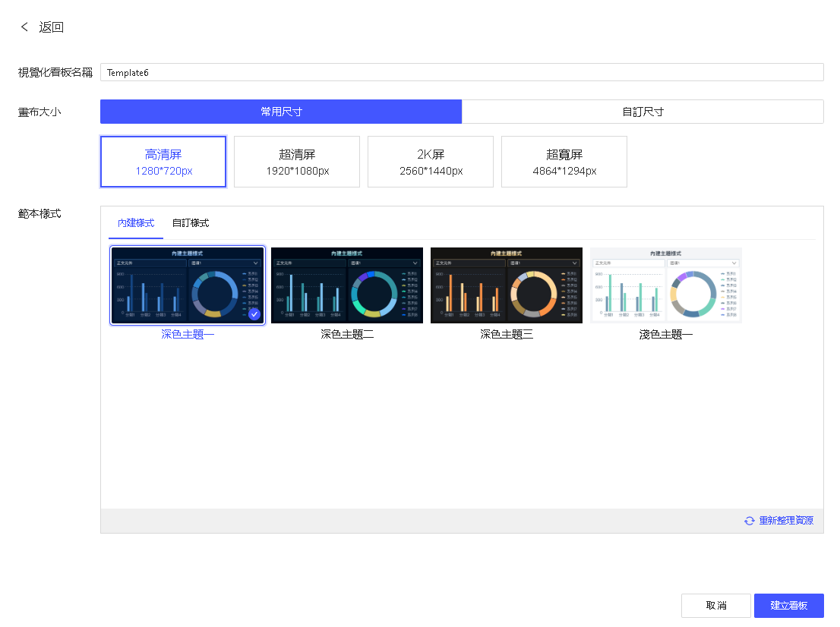
Task: Select the 深色主題一 thumbnail
Action: 188,285
